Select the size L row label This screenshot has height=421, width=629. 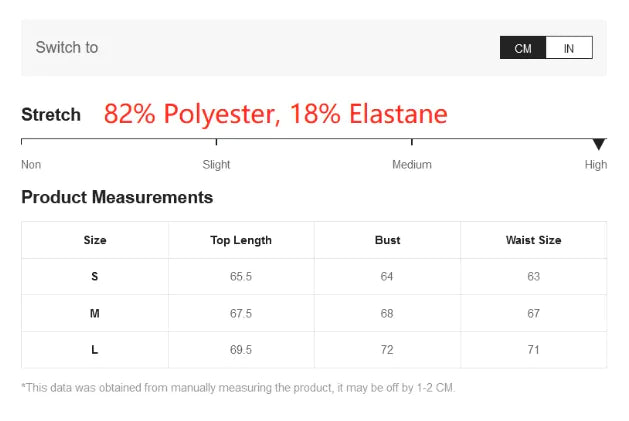point(95,350)
